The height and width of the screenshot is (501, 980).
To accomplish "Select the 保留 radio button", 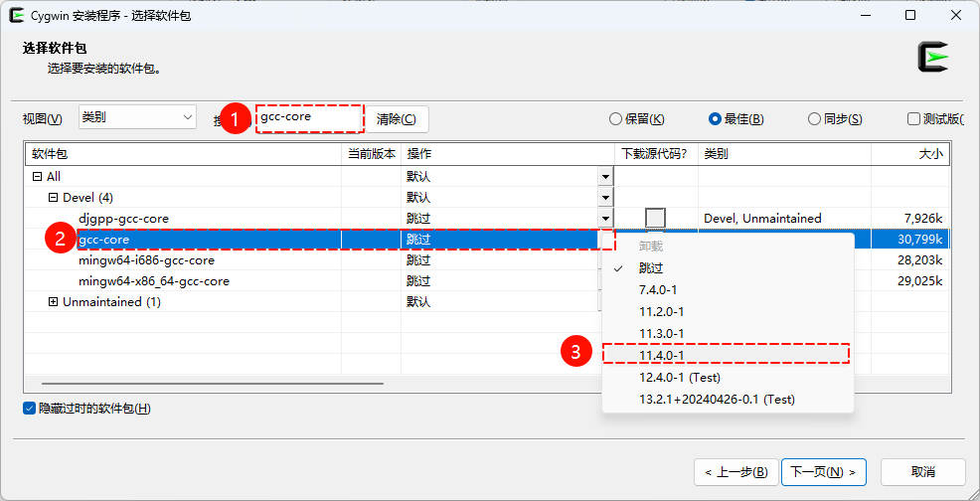I will point(637,119).
